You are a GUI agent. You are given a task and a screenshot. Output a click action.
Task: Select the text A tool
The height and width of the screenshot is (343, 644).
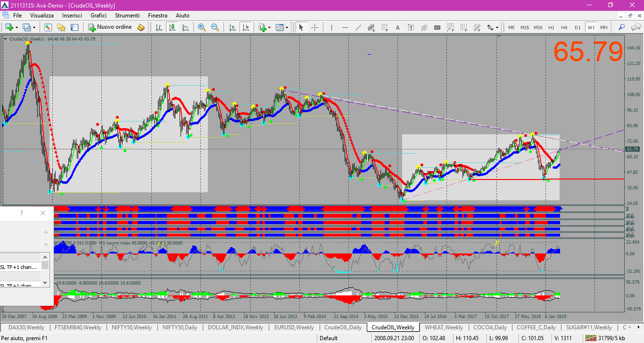[397, 27]
